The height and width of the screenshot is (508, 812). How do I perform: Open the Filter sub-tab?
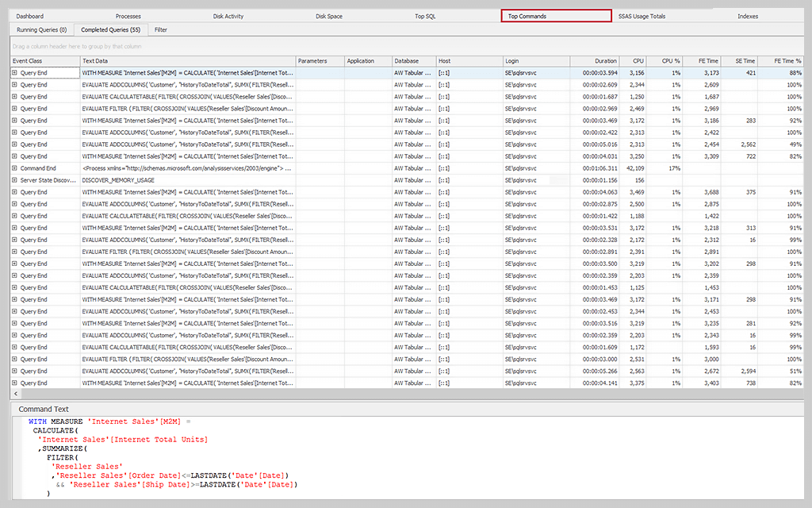pos(161,29)
